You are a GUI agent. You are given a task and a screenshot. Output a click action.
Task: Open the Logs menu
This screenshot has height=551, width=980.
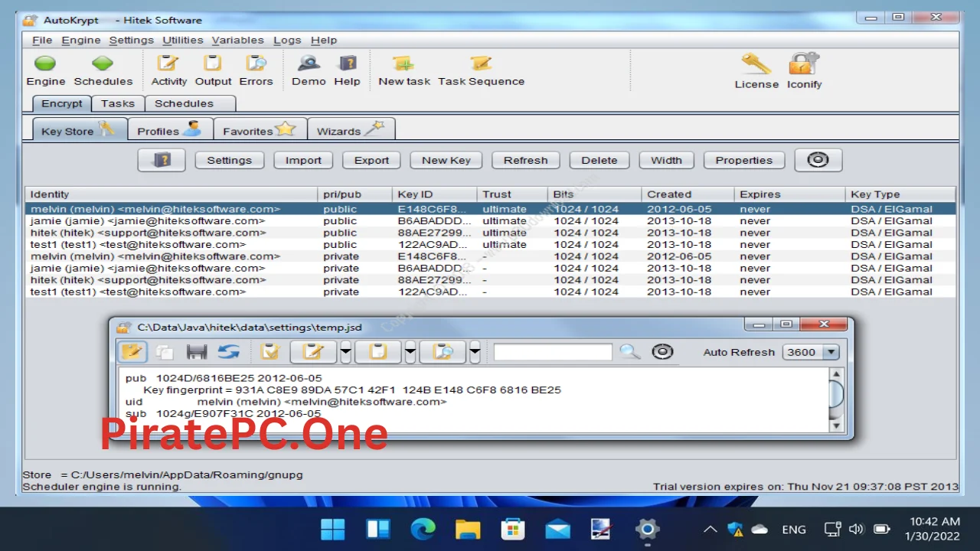pyautogui.click(x=287, y=40)
